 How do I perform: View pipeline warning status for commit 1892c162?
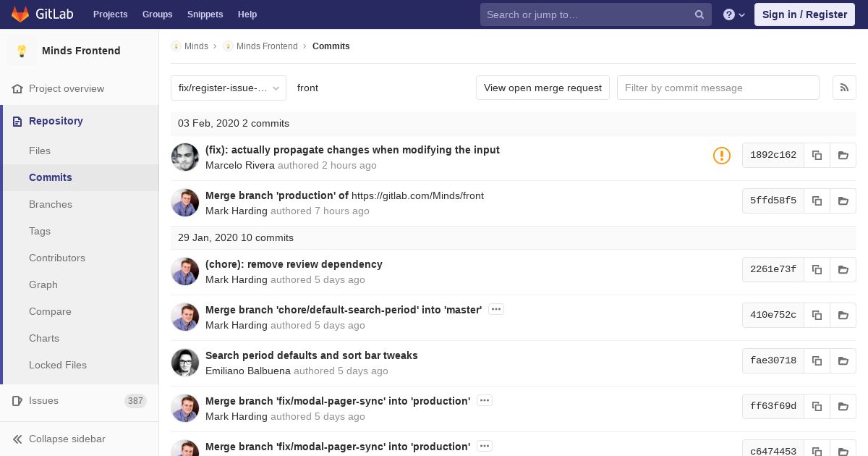pos(721,156)
